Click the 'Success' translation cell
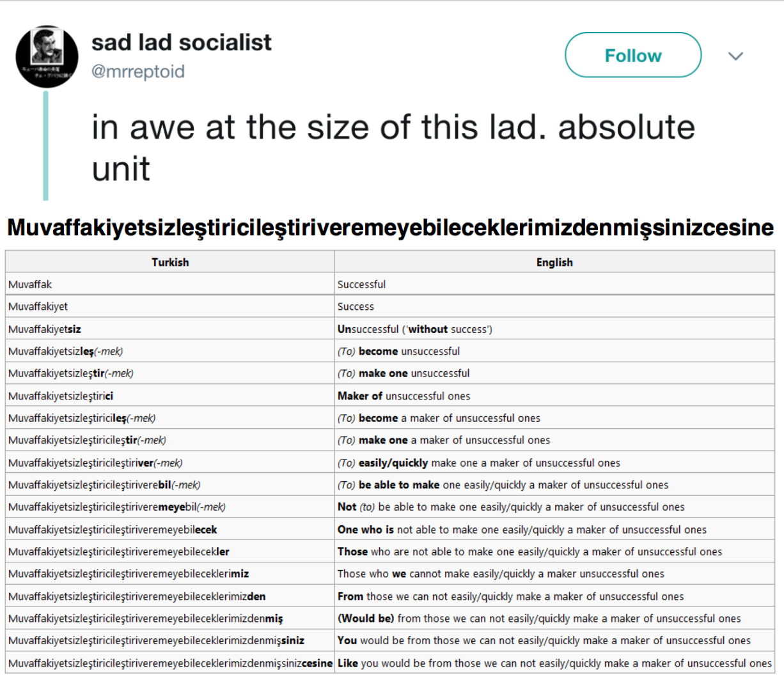The image size is (784, 680). (x=554, y=307)
